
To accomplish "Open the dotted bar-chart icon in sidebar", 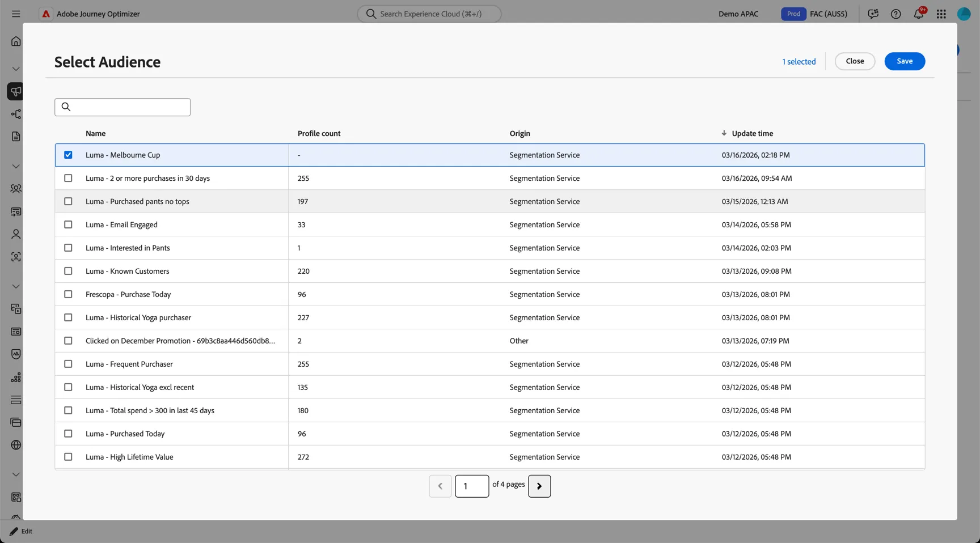I will click(16, 377).
